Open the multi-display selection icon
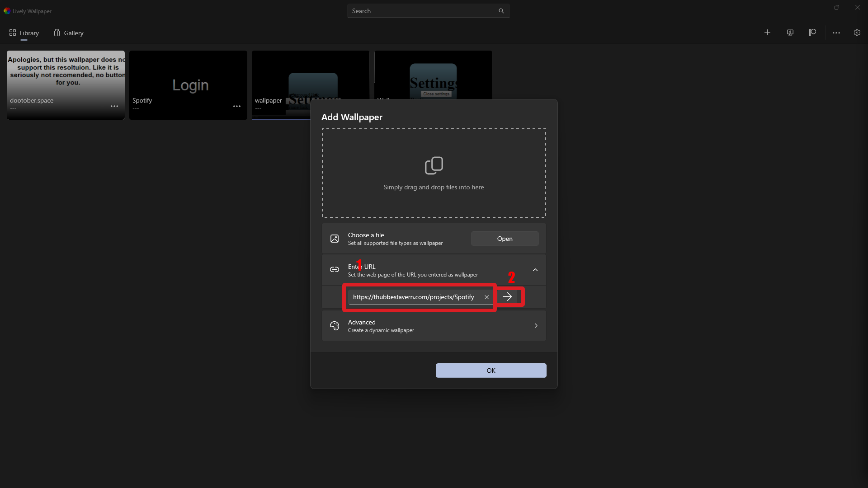Image resolution: width=868 pixels, height=488 pixels. click(790, 33)
